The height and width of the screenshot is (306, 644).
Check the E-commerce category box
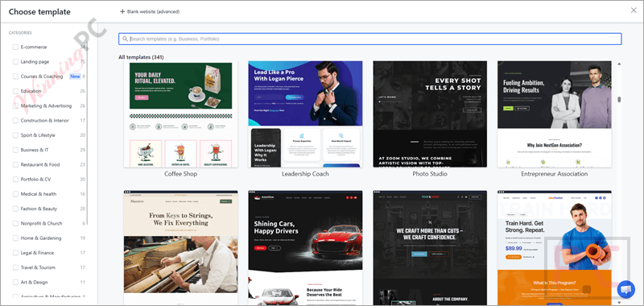pyautogui.click(x=15, y=48)
